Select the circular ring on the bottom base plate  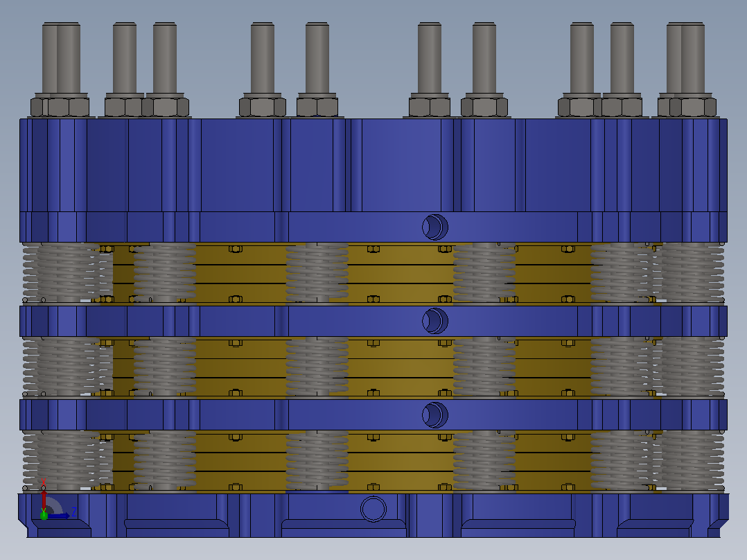click(x=373, y=509)
